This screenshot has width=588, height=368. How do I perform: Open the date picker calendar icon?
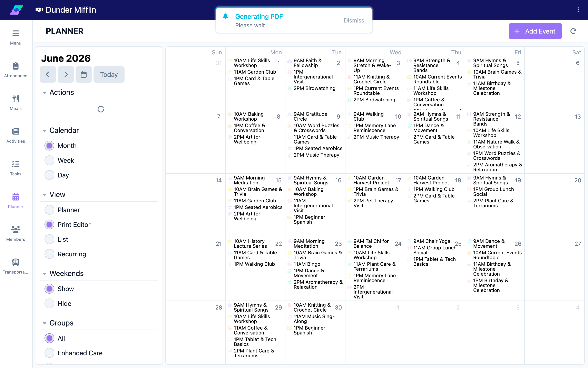pos(84,74)
